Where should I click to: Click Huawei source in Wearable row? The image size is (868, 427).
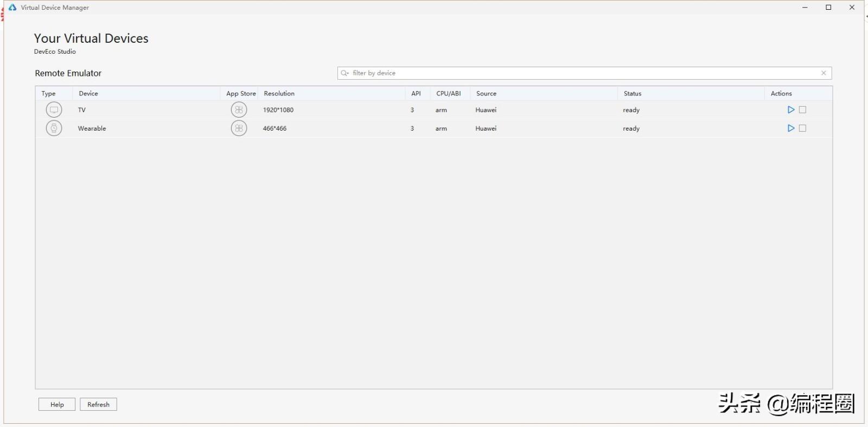486,128
